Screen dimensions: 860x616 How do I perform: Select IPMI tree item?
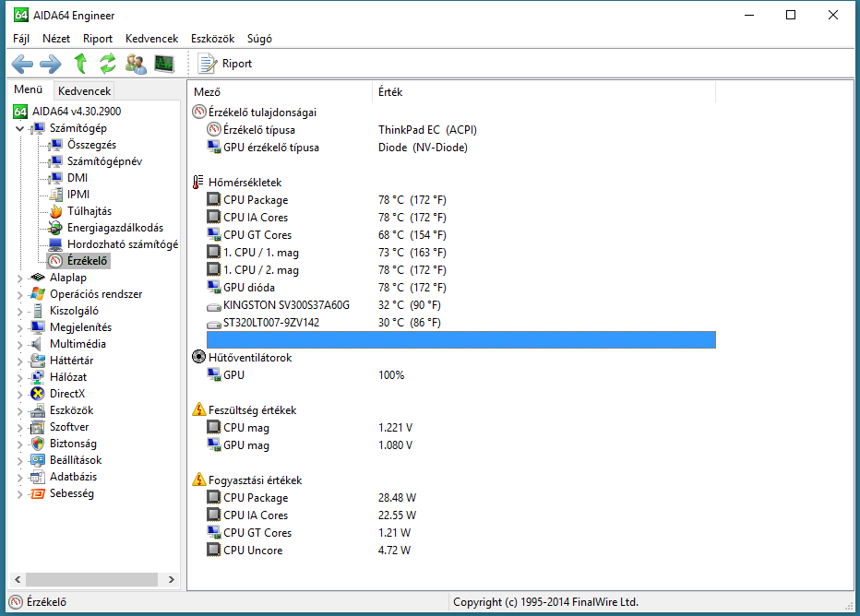pyautogui.click(x=78, y=194)
